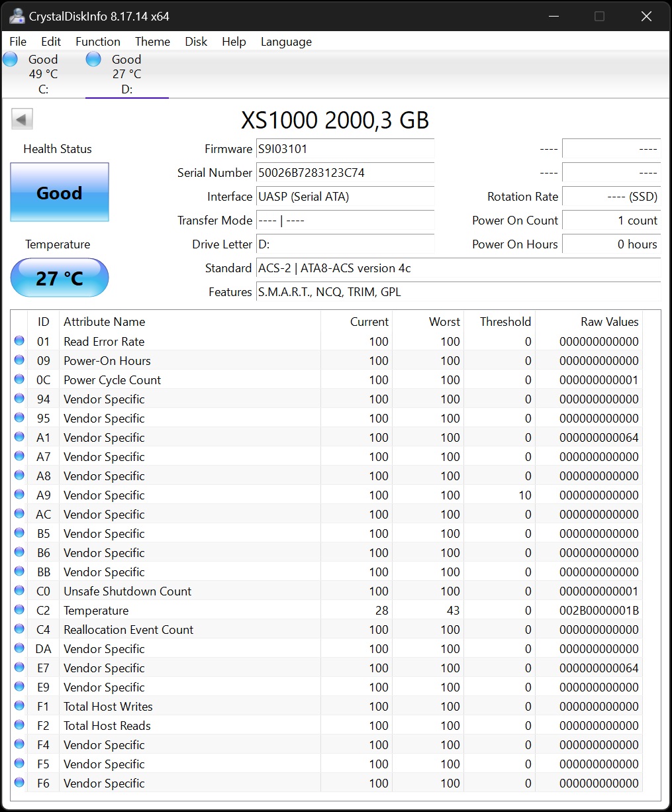Click the Serial Number field
Image resolution: width=672 pixels, height=812 pixels.
[345, 173]
